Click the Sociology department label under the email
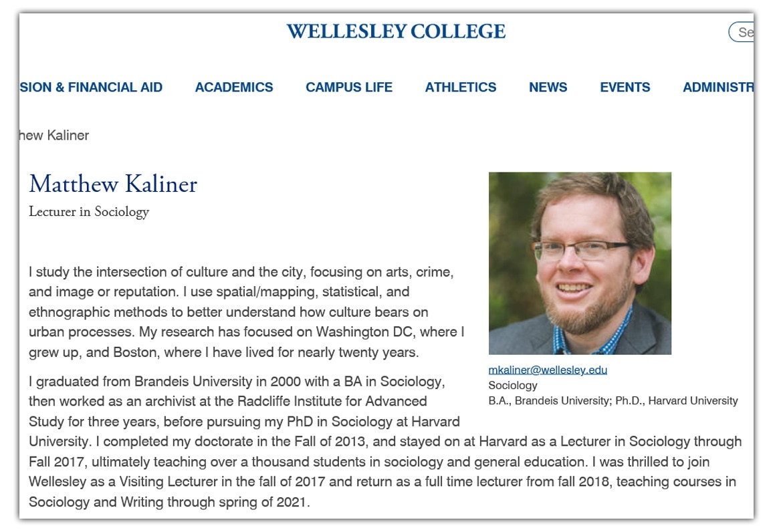773x532 pixels. [513, 385]
